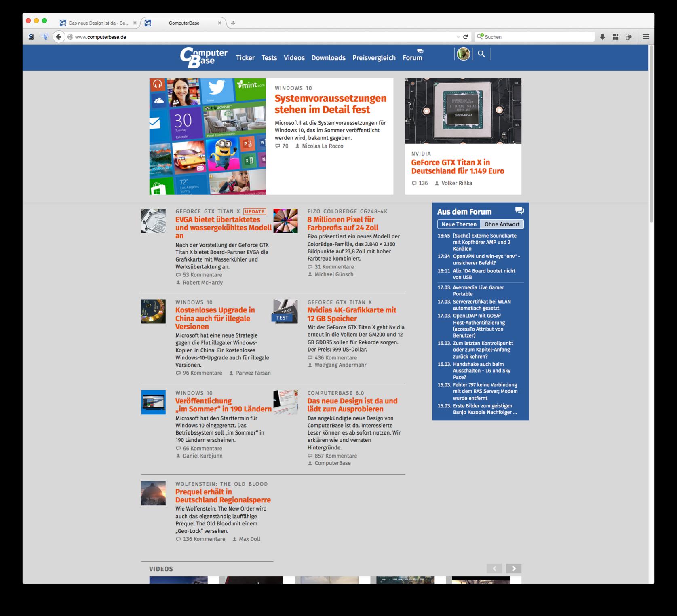Open 'Kostenloses Upgrade in China' article

pos(215,319)
